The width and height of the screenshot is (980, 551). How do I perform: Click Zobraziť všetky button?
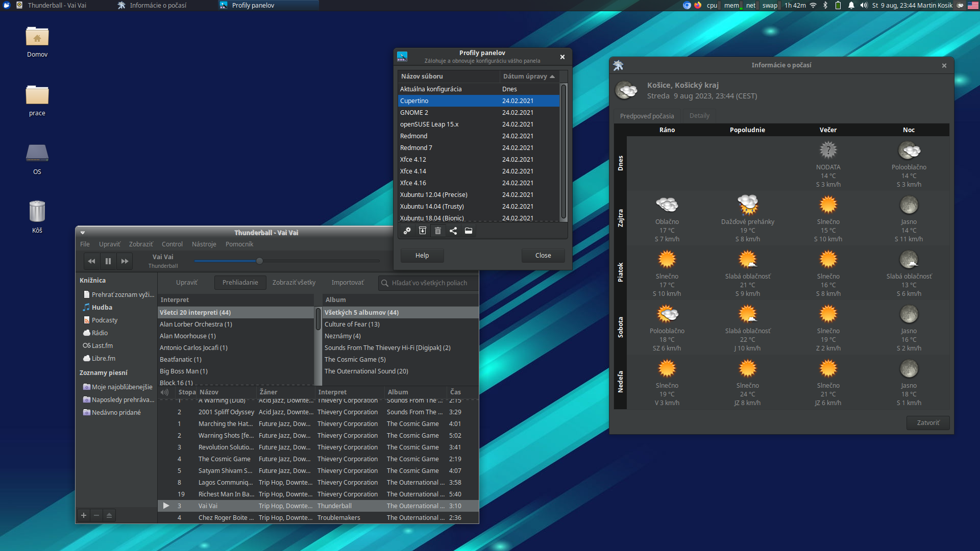tap(294, 283)
